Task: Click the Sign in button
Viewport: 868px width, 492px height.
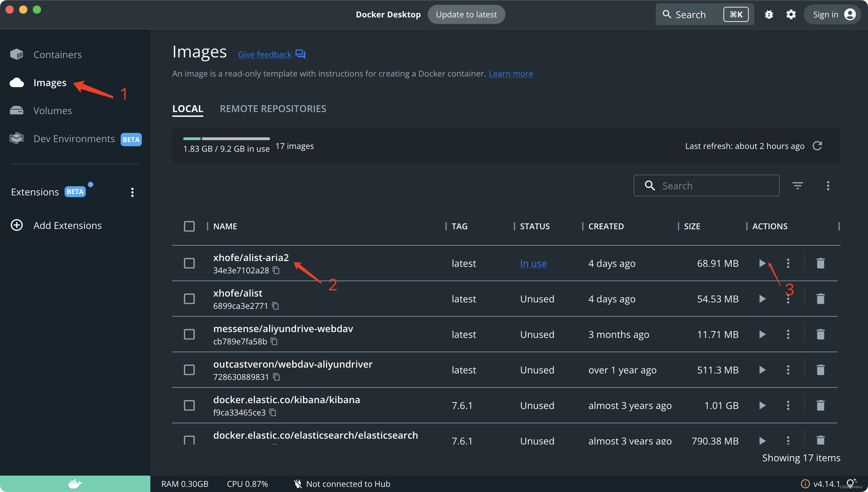Action: tap(832, 14)
